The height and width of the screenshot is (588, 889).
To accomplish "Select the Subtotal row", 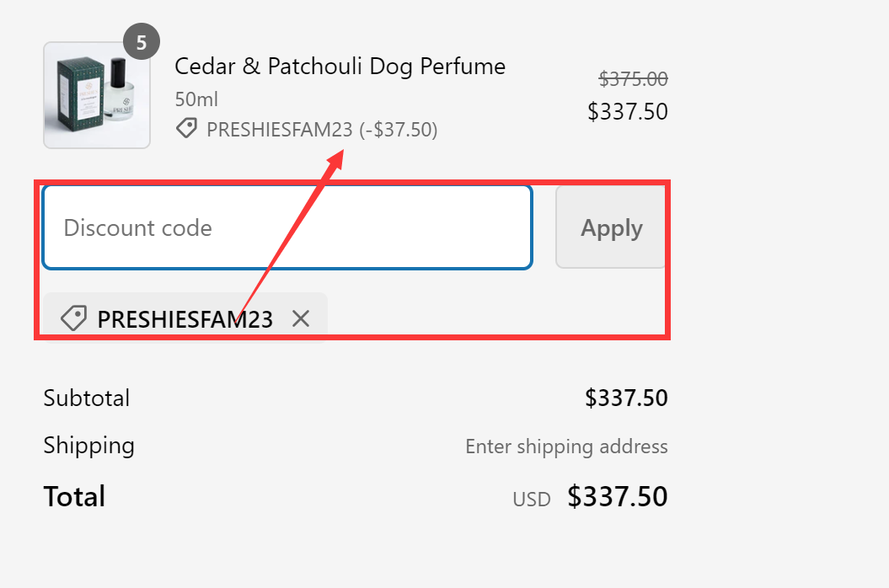I will pyautogui.click(x=86, y=398).
